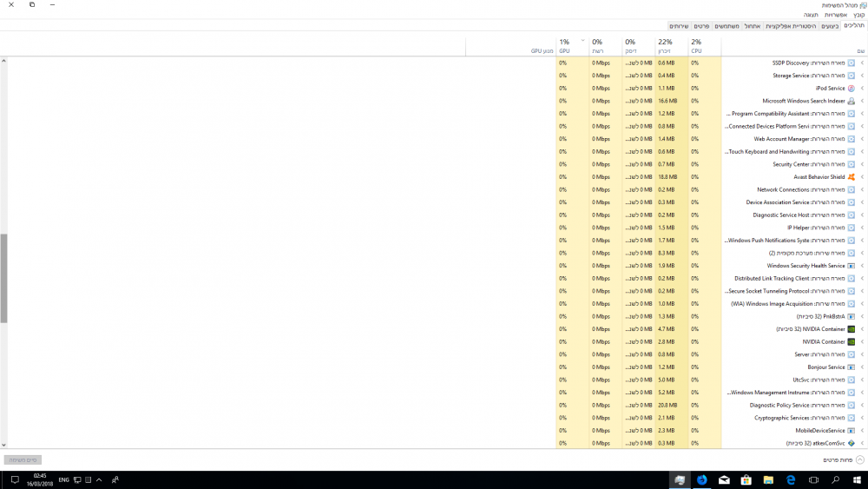Screen dimensions: 868x489
Task: Open the תצוגה (View) menu
Action: (811, 15)
